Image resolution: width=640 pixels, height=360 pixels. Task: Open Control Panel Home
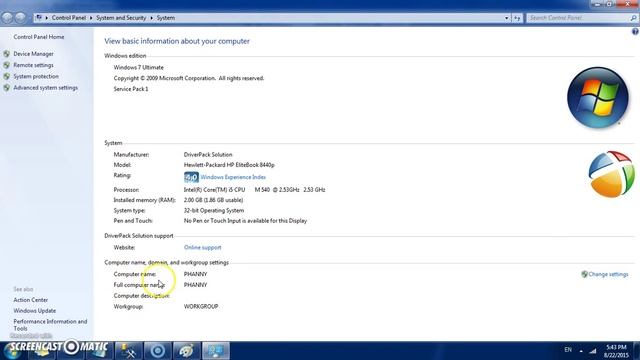coord(39,37)
